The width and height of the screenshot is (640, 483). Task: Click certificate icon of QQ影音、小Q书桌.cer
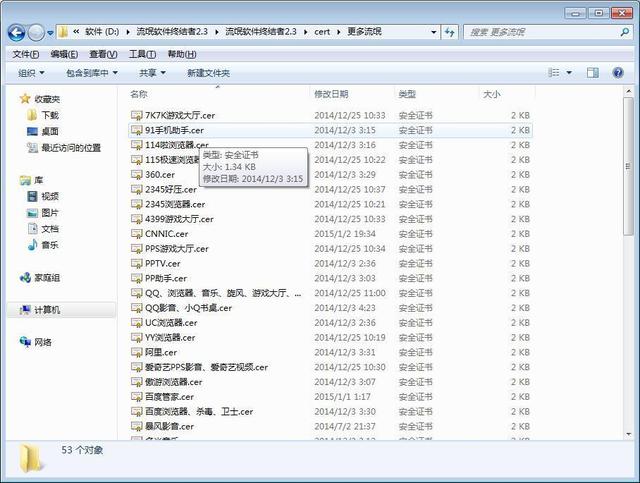click(136, 308)
